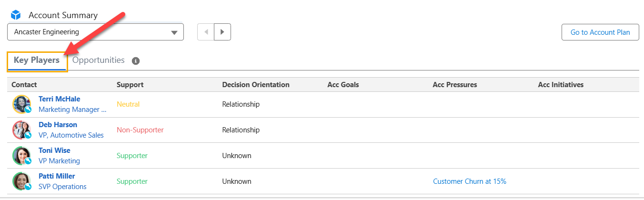Click Deb Harson's avatar photo
Screen dimensions: 644x200
click(21, 130)
